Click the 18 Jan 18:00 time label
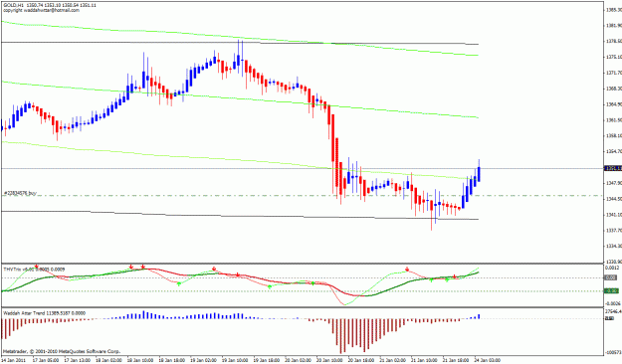This screenshot has width=622, height=364. click(x=171, y=360)
